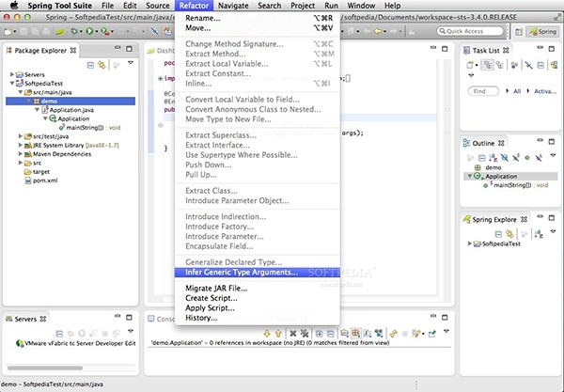Click Collapse All icon in Search view
Image resolution: width=564 pixels, height=392 pixels.
tap(330, 334)
